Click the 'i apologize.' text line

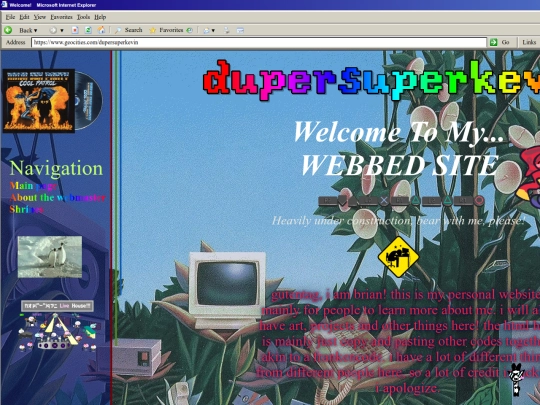[x=407, y=388]
